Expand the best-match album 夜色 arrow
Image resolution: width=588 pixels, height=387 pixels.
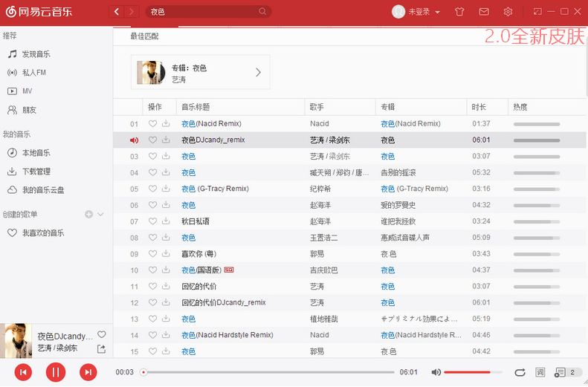(x=258, y=73)
